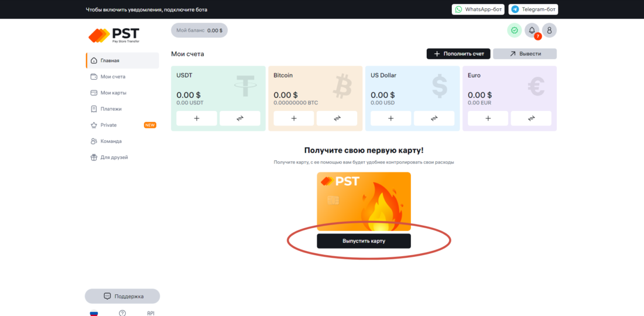Image resolution: width=644 pixels, height=316 pixels.
Task: Open the API link
Action: [x=150, y=313]
